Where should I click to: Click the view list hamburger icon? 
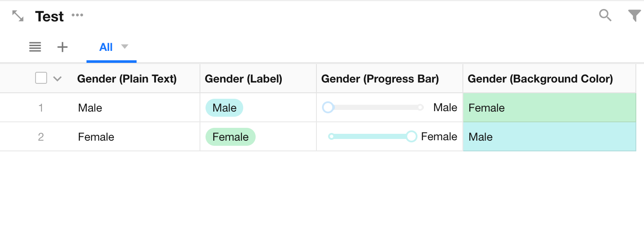pos(35,47)
